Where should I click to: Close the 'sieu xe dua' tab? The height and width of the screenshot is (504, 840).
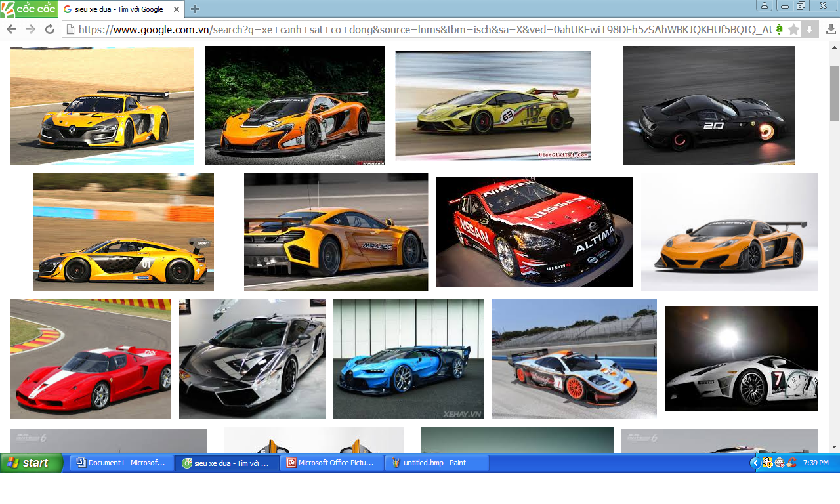pyautogui.click(x=177, y=9)
